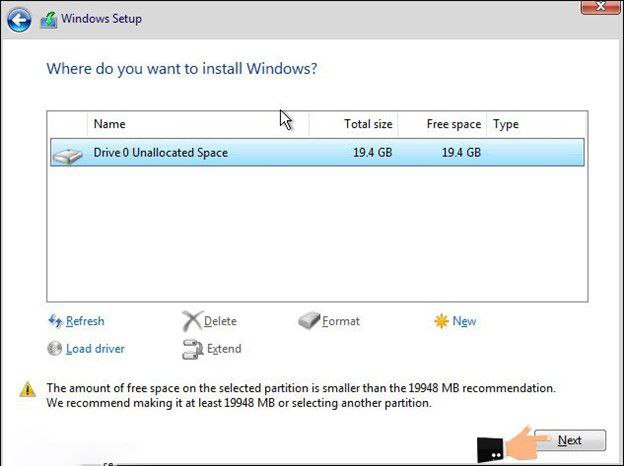Image resolution: width=624 pixels, height=466 pixels.
Task: Click the hard drive icon for Drive 0
Action: [67, 156]
